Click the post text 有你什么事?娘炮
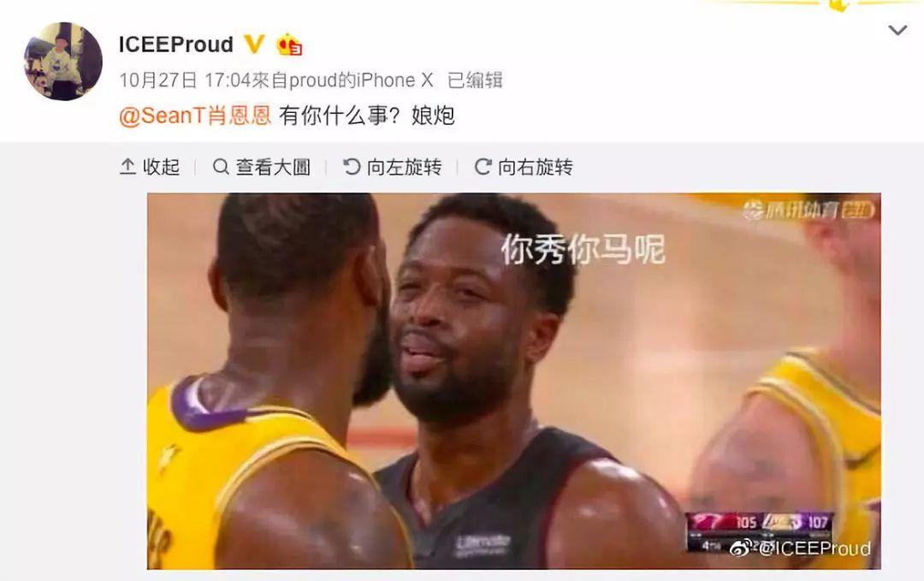Viewport: 924px width, 581px height. (367, 115)
